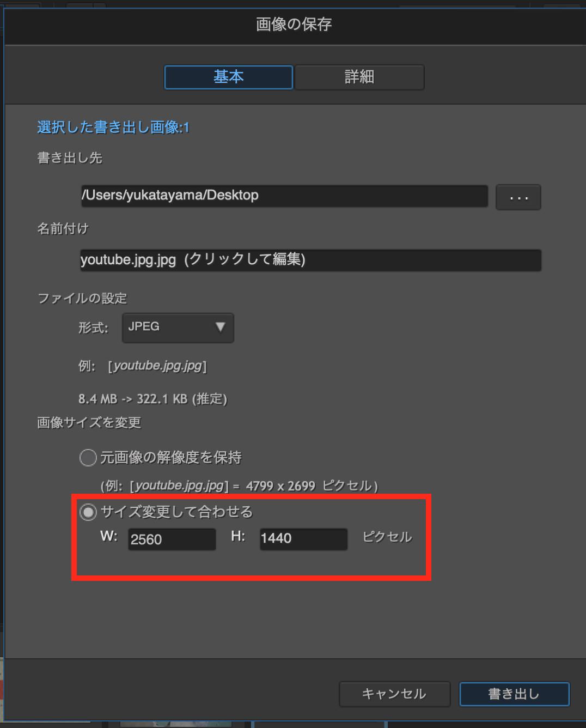Click the estimated size text 8.4 MB -> 322.1 KB
Image resolution: width=586 pixels, height=728 pixels.
click(x=152, y=399)
